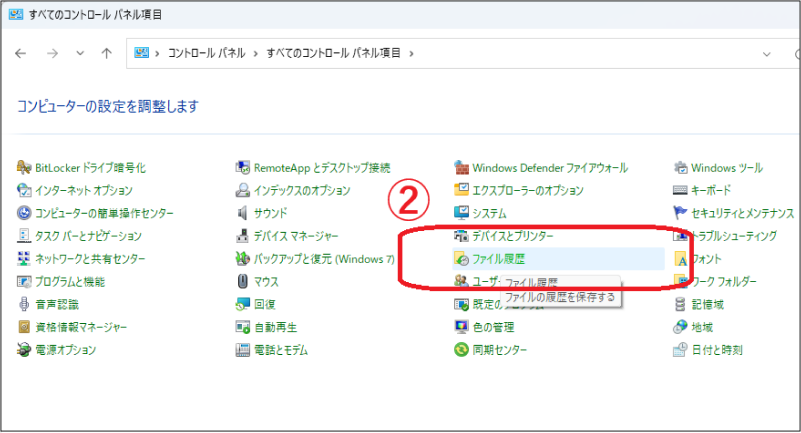Click the エクスプローラーのオプション icon
This screenshot has height=433, width=801.
461,190
